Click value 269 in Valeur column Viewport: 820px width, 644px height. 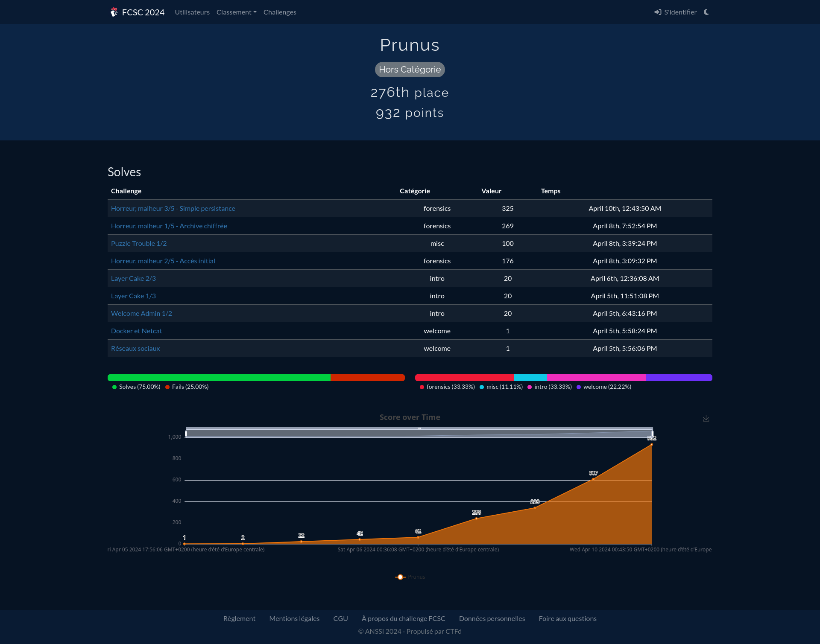tap(508, 226)
